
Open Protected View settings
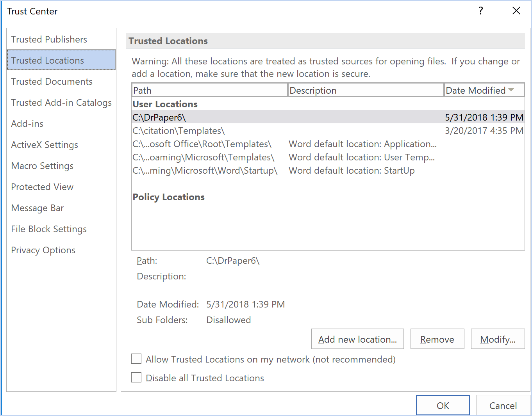coord(42,187)
